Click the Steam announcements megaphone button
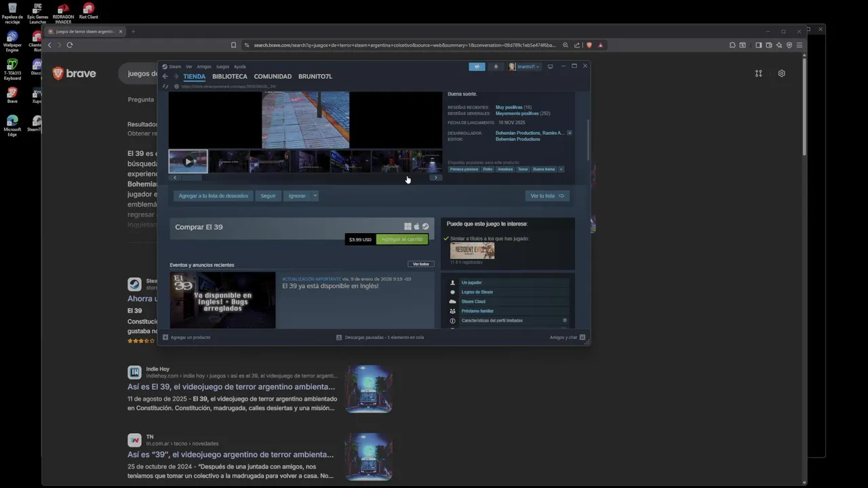 (x=477, y=66)
